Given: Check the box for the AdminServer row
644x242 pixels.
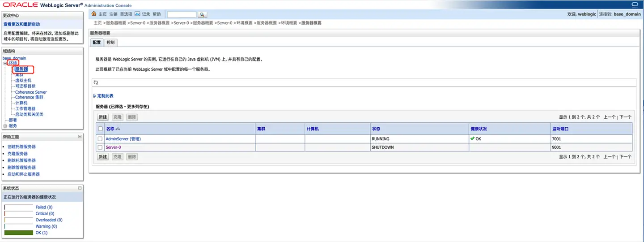Looking at the screenshot, I should (100, 139).
